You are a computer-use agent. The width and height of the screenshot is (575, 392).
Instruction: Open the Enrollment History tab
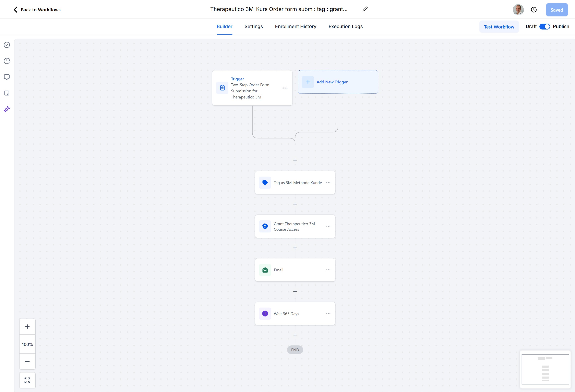295,26
